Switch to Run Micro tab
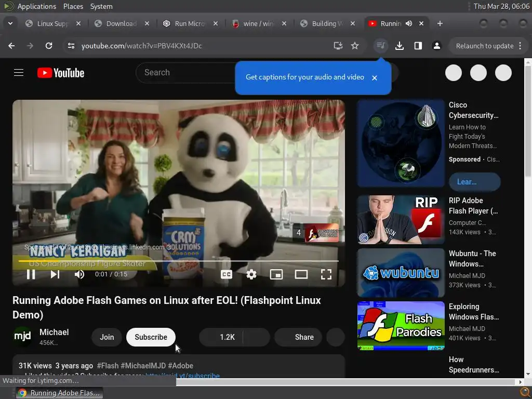Viewport: 532px width, 399px height. point(189,23)
